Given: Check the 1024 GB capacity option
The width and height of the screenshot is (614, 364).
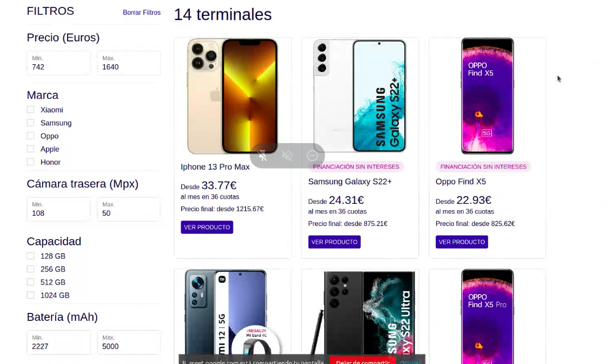Looking at the screenshot, I should [30, 295].
